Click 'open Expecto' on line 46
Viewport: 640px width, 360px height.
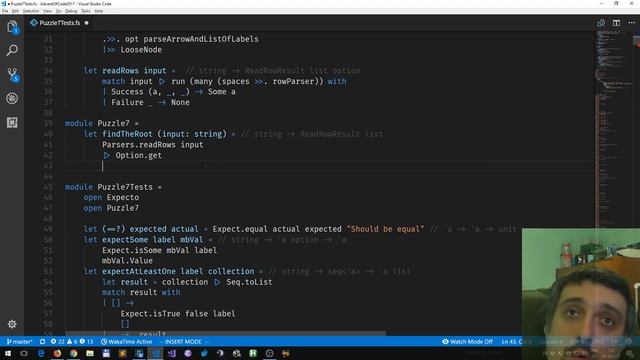(111, 198)
